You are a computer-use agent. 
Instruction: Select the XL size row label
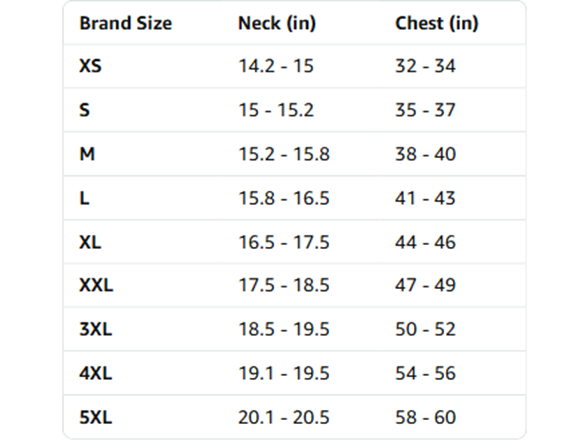point(90,242)
